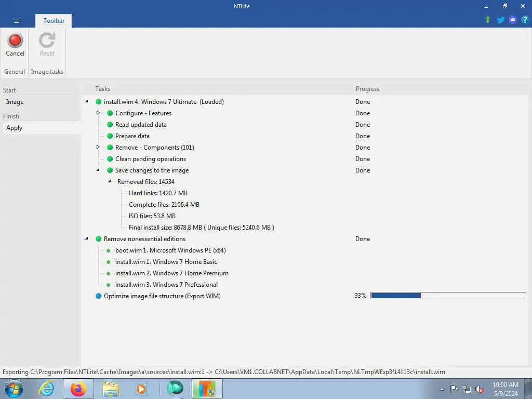Collapse the Save changes to the image node

point(98,170)
